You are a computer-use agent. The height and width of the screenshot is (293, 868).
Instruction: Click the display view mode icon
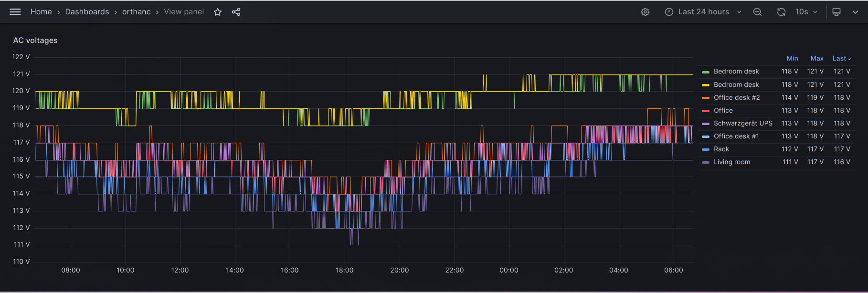[x=836, y=12]
